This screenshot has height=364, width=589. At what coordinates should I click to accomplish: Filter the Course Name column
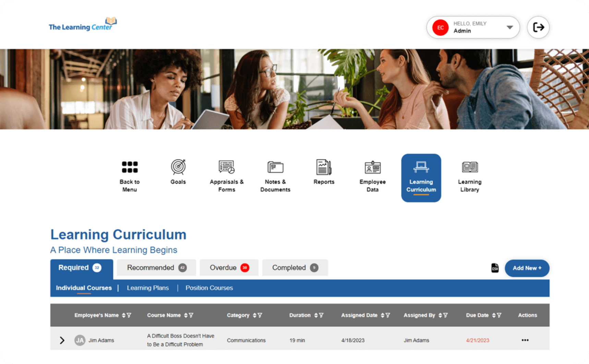coord(191,315)
